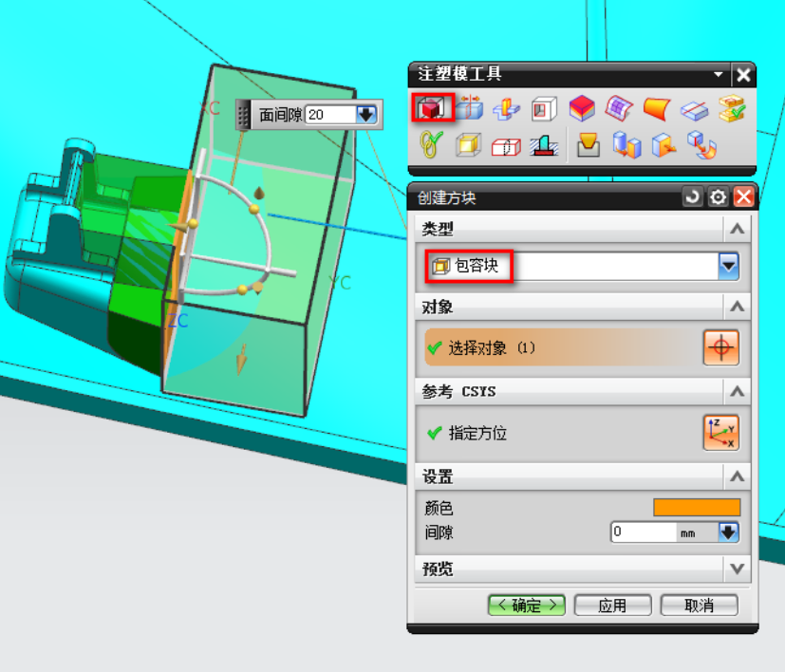Select the Create Box red cube tool
This screenshot has height=672, width=785.
[432, 107]
